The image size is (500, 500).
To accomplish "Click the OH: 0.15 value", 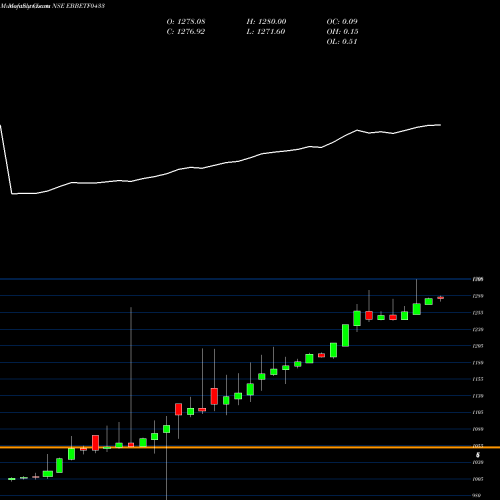I will (x=342, y=32).
